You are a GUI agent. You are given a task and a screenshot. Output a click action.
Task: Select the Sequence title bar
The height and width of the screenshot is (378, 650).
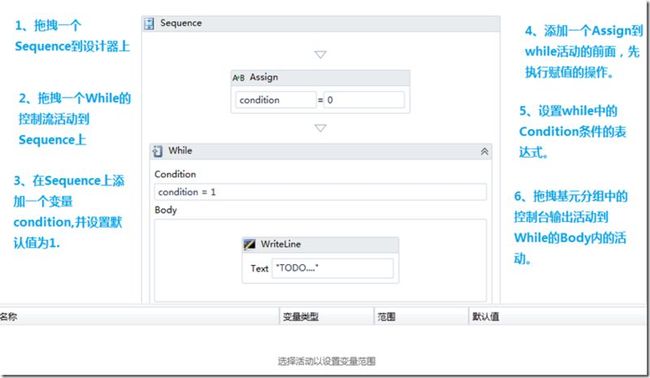(321, 24)
